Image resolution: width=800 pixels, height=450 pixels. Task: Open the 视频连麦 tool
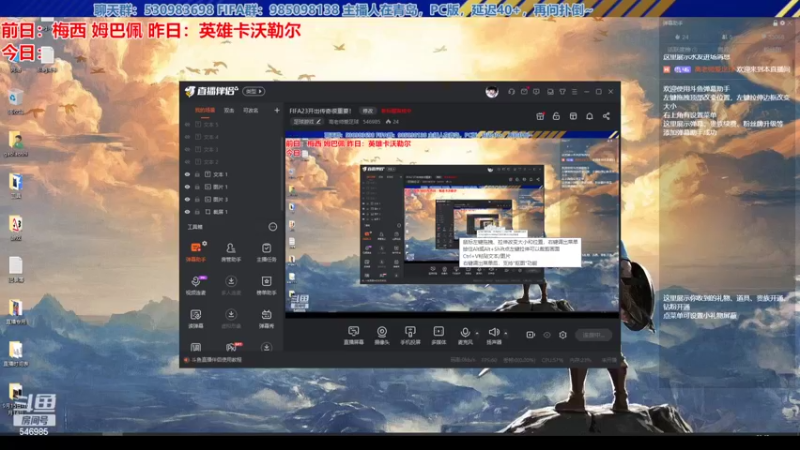[195, 285]
